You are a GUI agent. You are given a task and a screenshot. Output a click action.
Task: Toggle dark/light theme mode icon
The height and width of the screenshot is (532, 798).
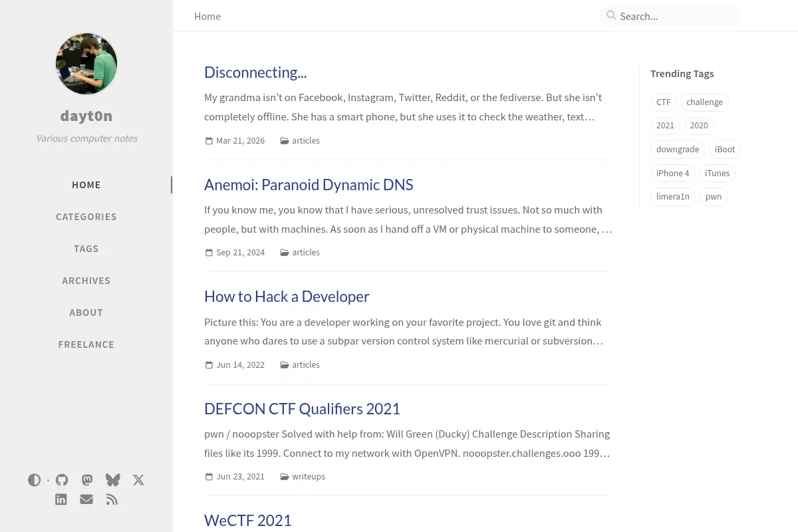click(35, 480)
